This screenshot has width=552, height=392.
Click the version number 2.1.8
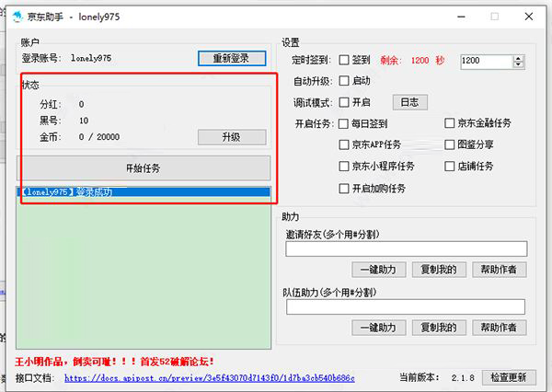tap(463, 378)
